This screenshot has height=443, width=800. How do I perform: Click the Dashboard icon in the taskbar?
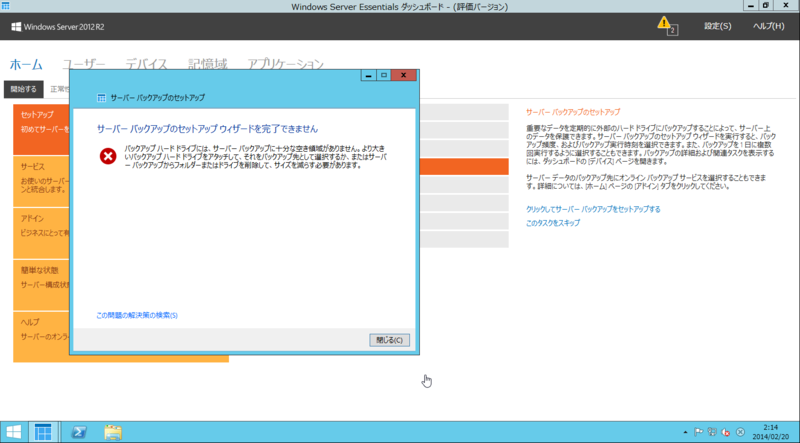pyautogui.click(x=43, y=432)
